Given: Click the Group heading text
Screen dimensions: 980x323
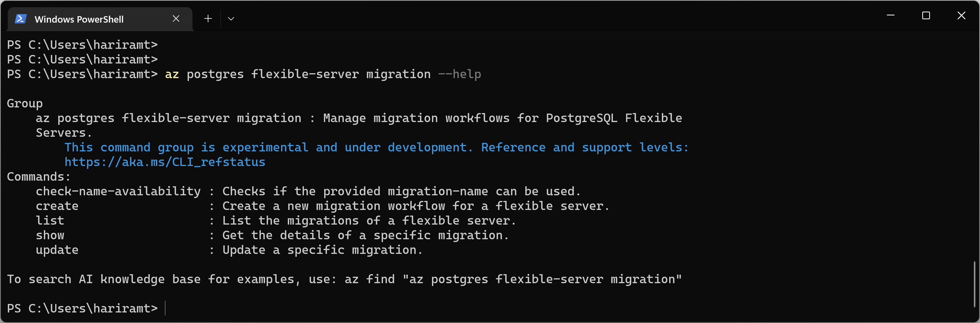Looking at the screenshot, I should (x=25, y=103).
